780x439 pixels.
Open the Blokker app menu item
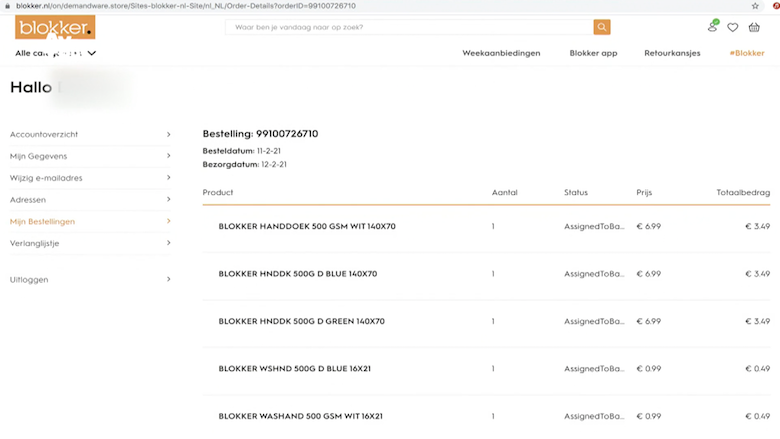pos(593,53)
